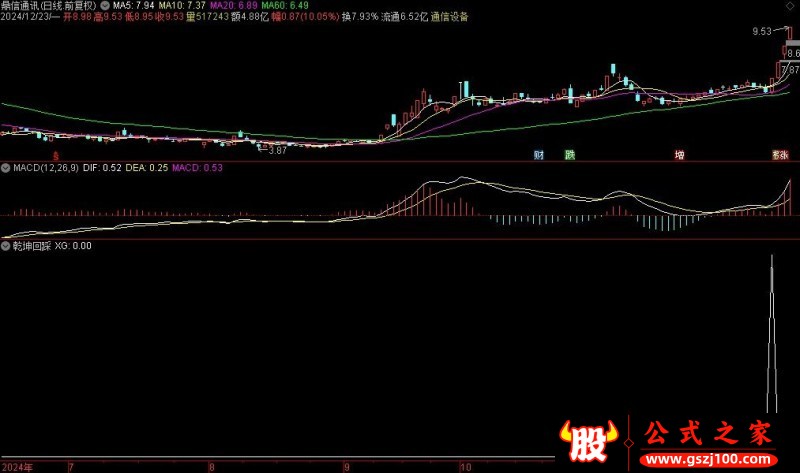Screen dimensions: 800x473
Task: Click month 9 on the time axis
Action: [347, 467]
